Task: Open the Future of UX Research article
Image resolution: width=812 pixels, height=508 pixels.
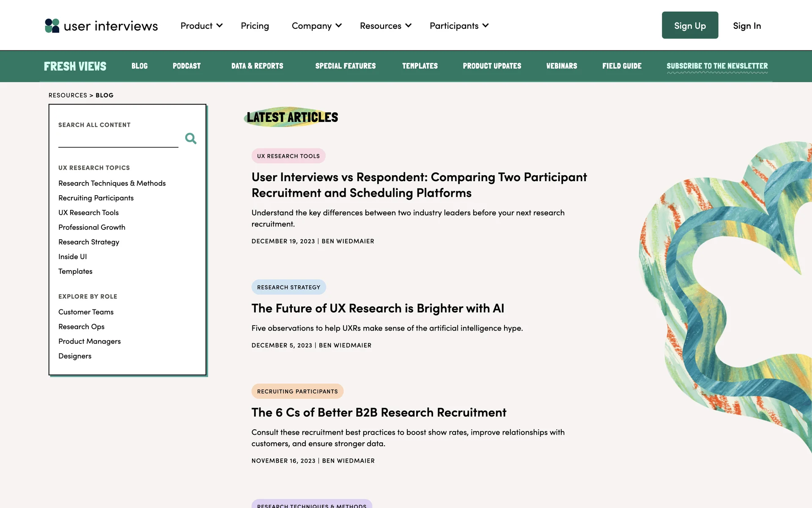Action: pos(378,308)
